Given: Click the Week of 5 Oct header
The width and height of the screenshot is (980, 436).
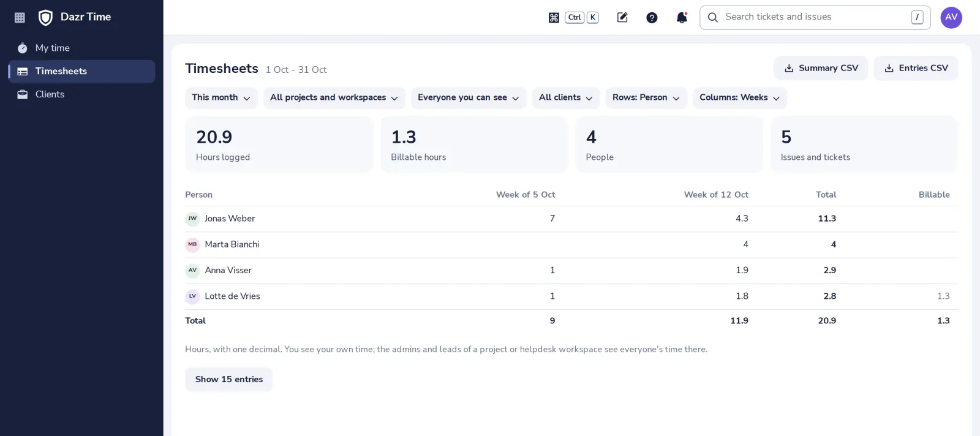Looking at the screenshot, I should [526, 195].
